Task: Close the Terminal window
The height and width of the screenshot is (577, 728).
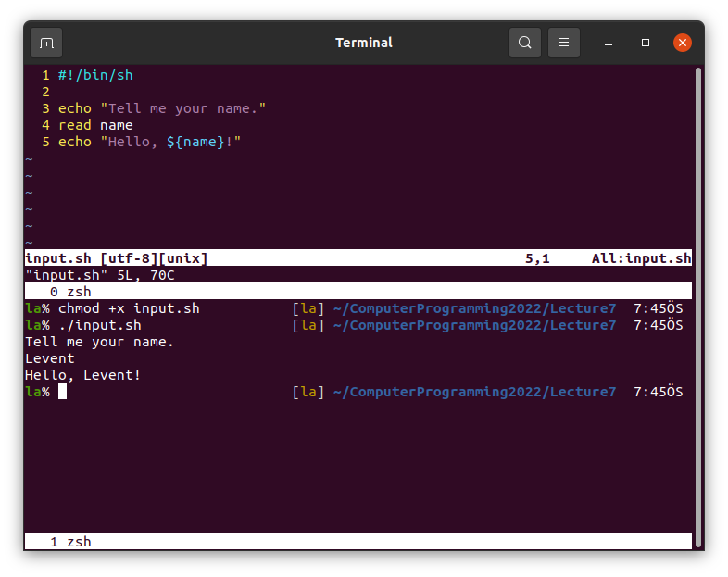Action: 683,43
